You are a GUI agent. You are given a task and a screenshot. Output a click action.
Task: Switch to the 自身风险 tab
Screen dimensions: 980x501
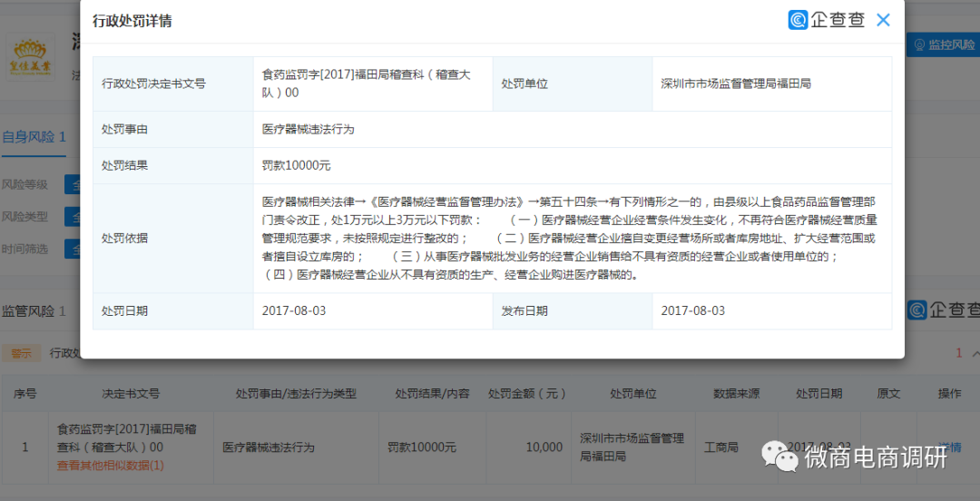point(34,137)
